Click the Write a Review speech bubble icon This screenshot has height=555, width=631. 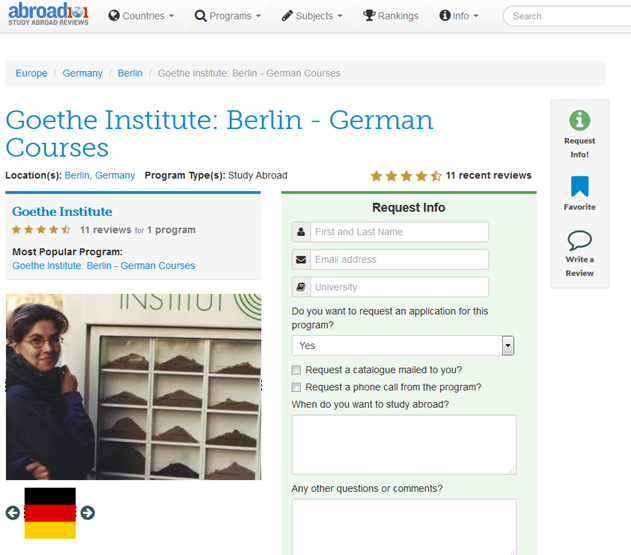[579, 240]
